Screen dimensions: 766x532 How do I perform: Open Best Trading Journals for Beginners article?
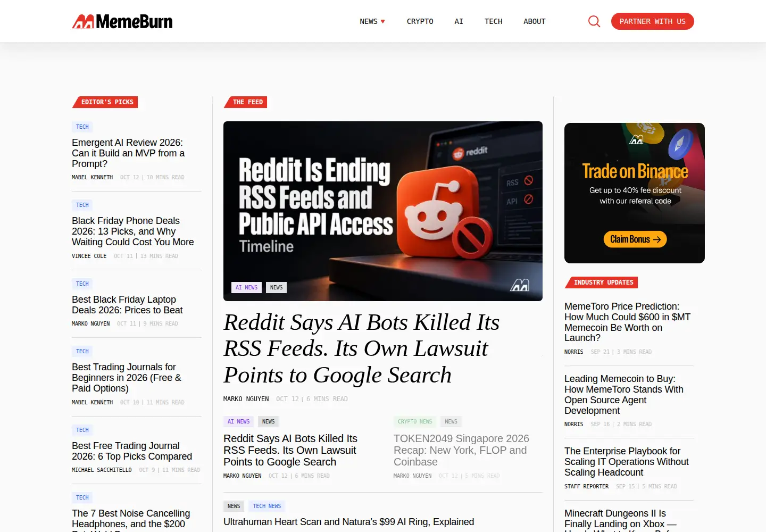pyautogui.click(x=127, y=378)
